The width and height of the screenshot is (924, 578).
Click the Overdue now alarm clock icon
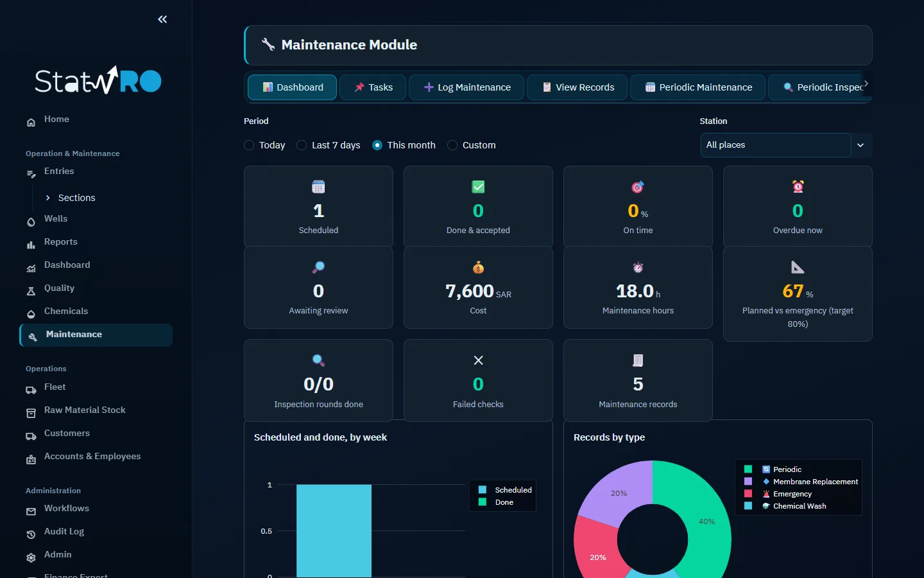(x=798, y=187)
